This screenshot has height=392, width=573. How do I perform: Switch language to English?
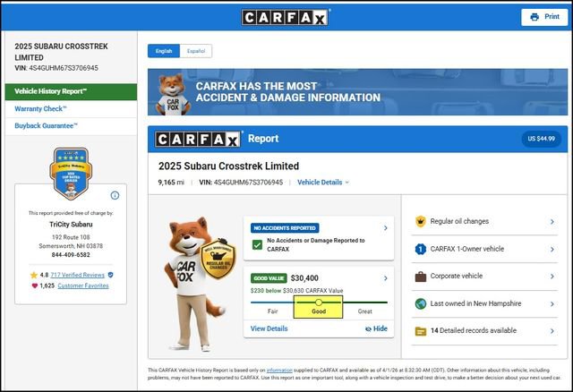164,51
